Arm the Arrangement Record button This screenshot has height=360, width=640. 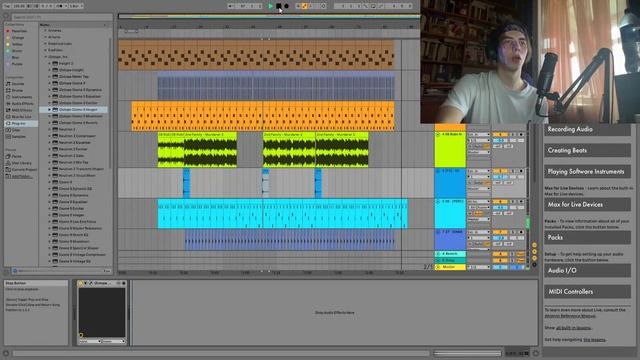(x=287, y=6)
